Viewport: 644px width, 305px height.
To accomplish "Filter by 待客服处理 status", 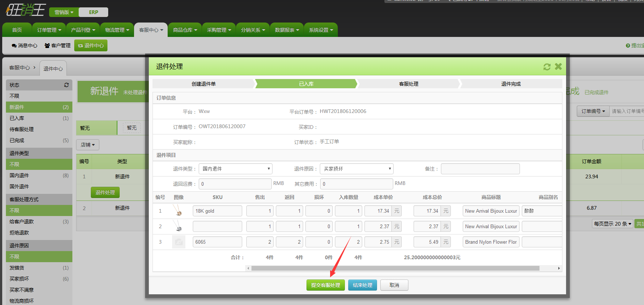I will [39, 129].
